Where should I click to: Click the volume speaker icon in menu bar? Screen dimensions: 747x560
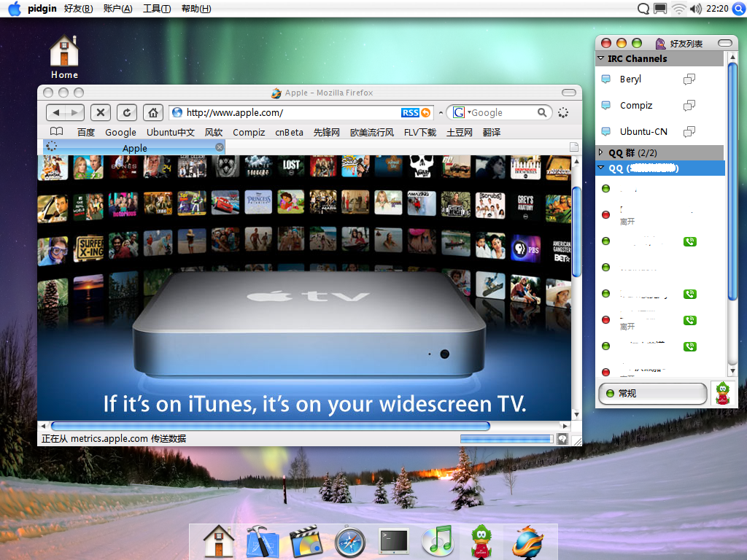tap(695, 9)
